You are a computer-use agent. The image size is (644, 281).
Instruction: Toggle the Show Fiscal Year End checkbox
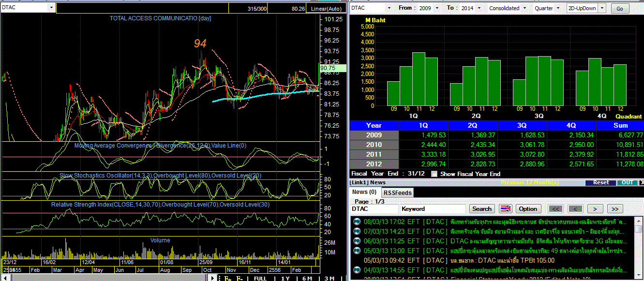434,174
